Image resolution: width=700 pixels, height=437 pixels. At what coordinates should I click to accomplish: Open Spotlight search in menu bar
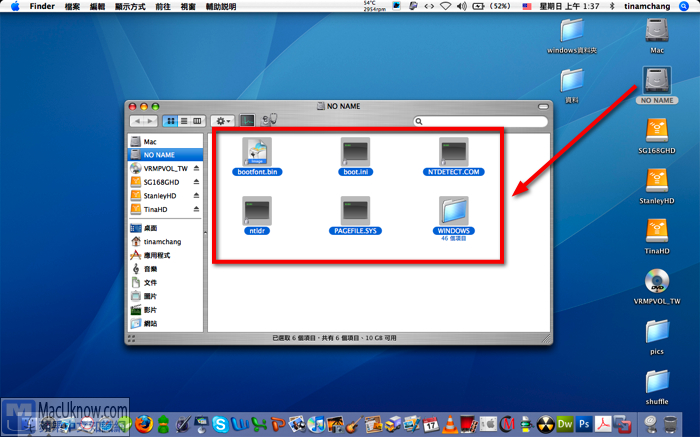pos(683,6)
